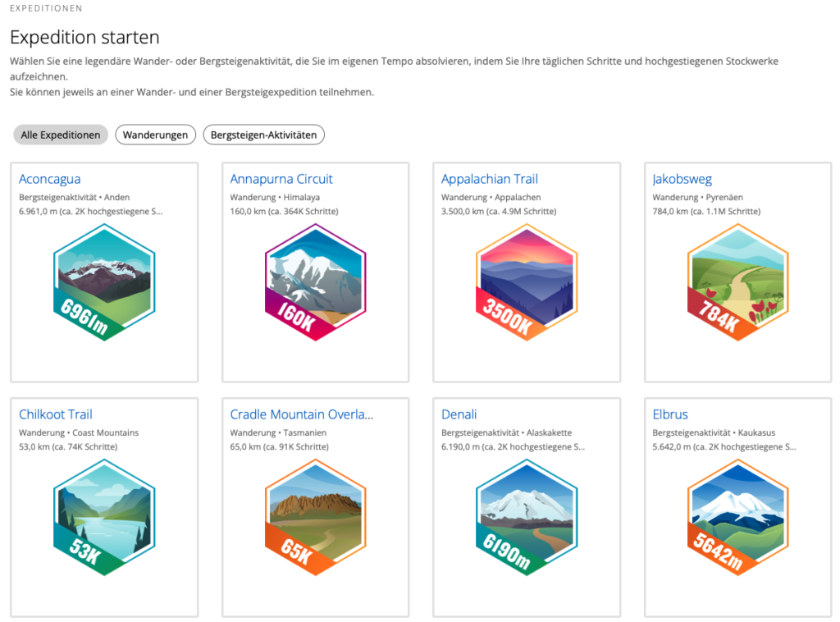Image resolution: width=840 pixels, height=622 pixels.
Task: Open the Appalachian Trail link
Action: (490, 179)
